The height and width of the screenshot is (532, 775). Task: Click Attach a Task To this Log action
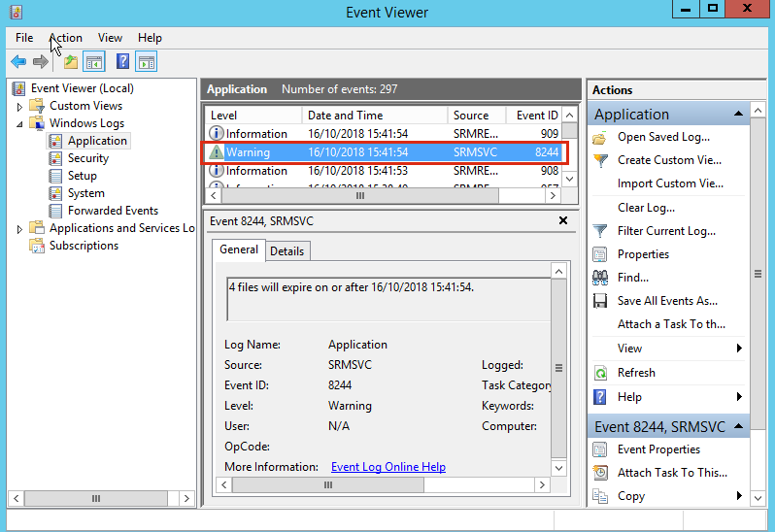671,324
